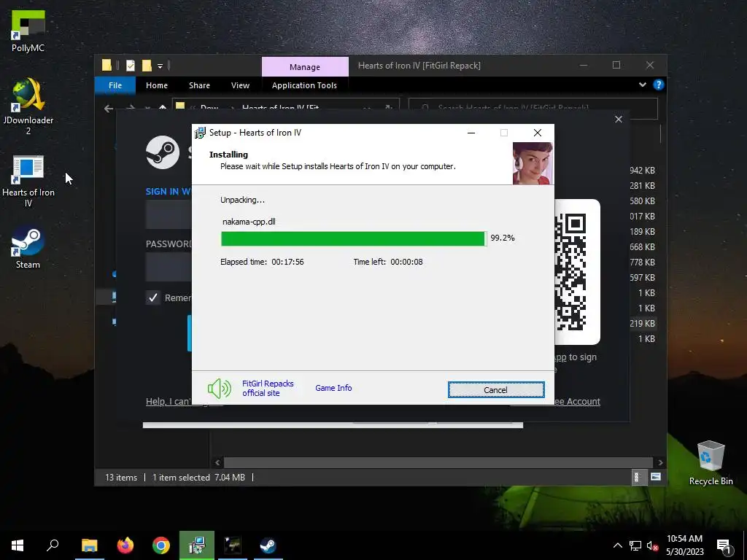Click the muted volume tray icon
Image resolution: width=747 pixels, height=560 pixels.
click(x=653, y=545)
